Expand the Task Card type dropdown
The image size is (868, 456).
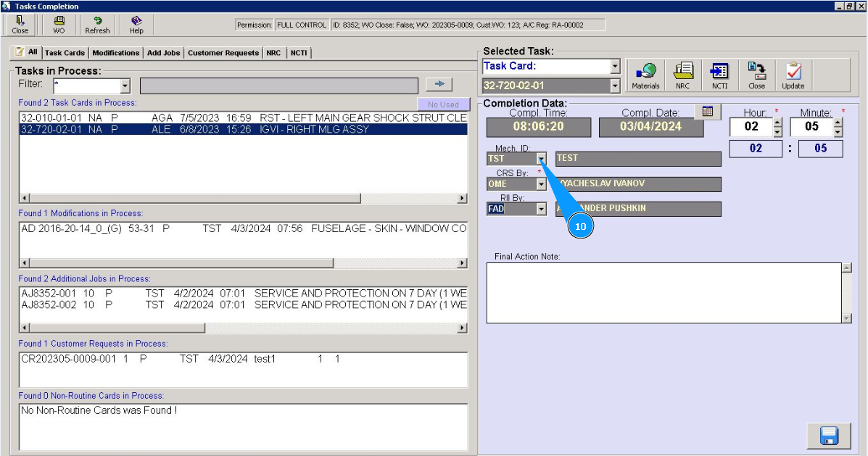click(x=615, y=67)
